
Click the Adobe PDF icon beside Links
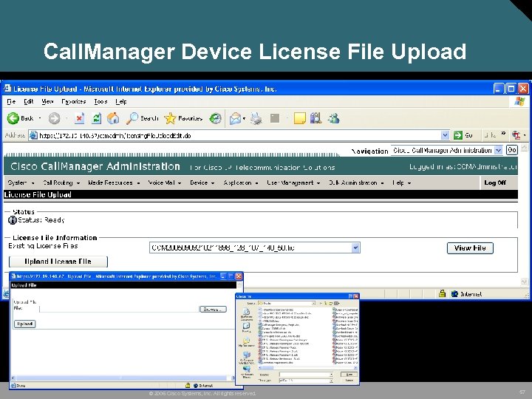[516, 135]
